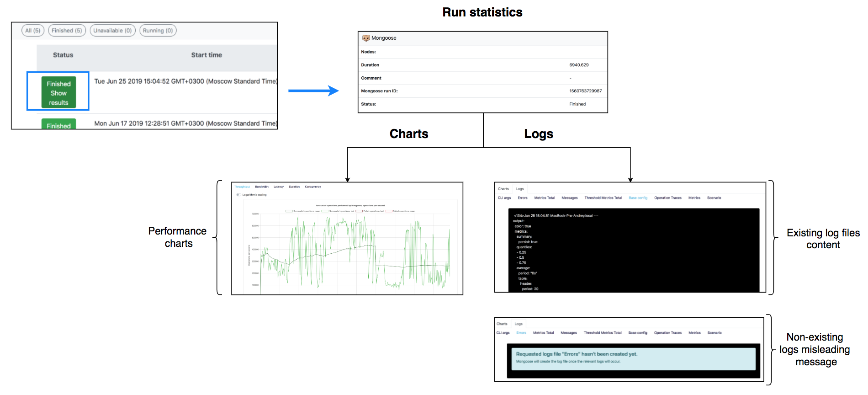868x395 pixels.
Task: Select Operation Traces in non-existing logs panel
Action: (x=667, y=333)
